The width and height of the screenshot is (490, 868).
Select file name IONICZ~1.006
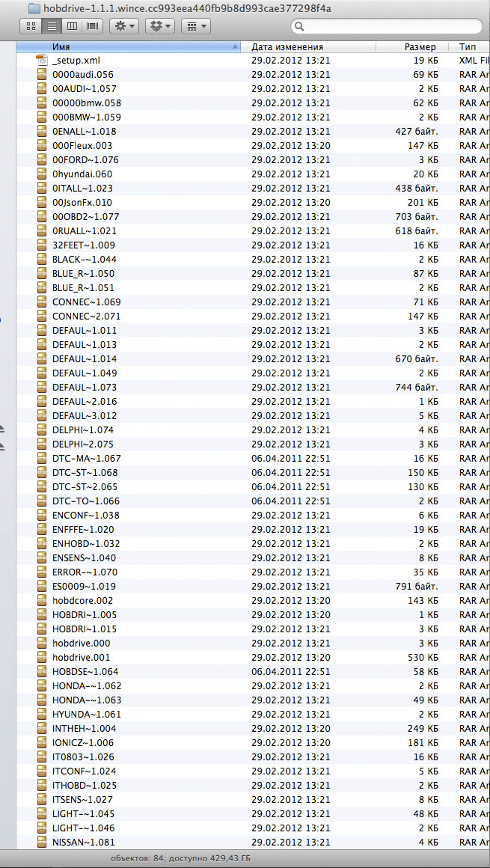tap(84, 743)
